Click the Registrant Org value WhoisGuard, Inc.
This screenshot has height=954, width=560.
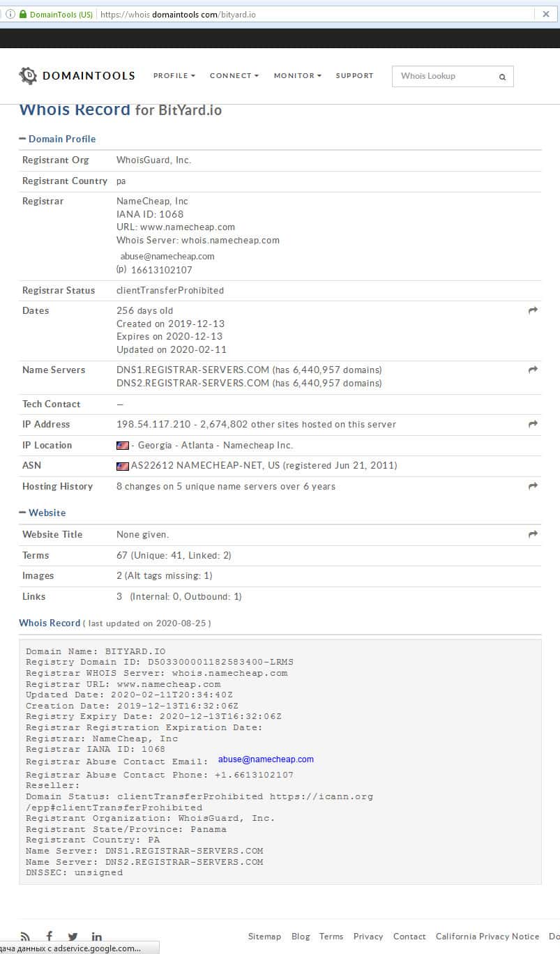click(153, 160)
